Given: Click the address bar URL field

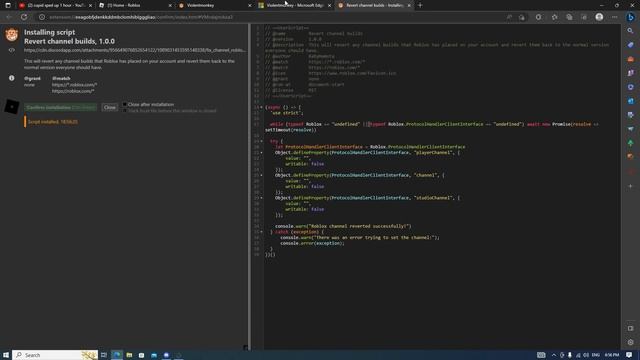Looking at the screenshot, I should coord(269,17).
